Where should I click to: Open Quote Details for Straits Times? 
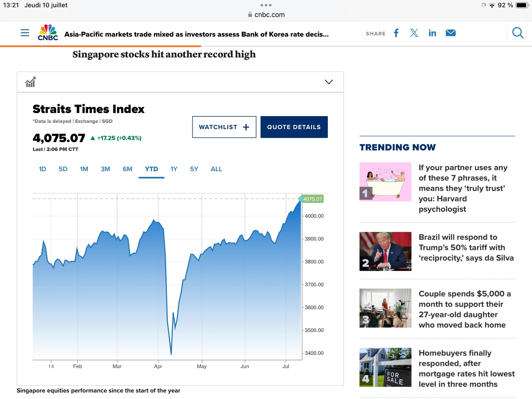[294, 127]
